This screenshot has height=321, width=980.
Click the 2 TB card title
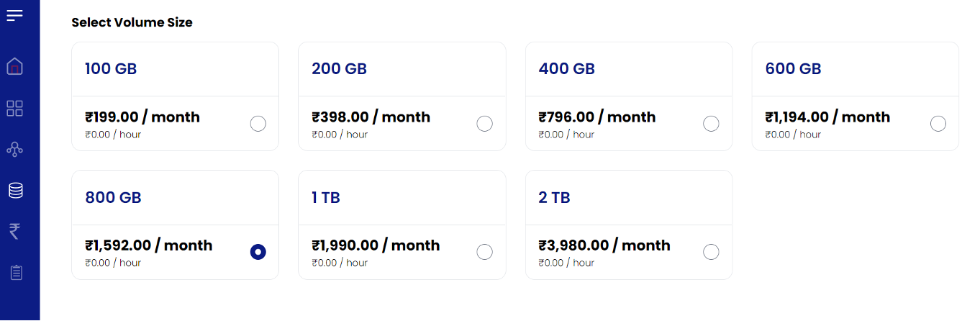(554, 198)
